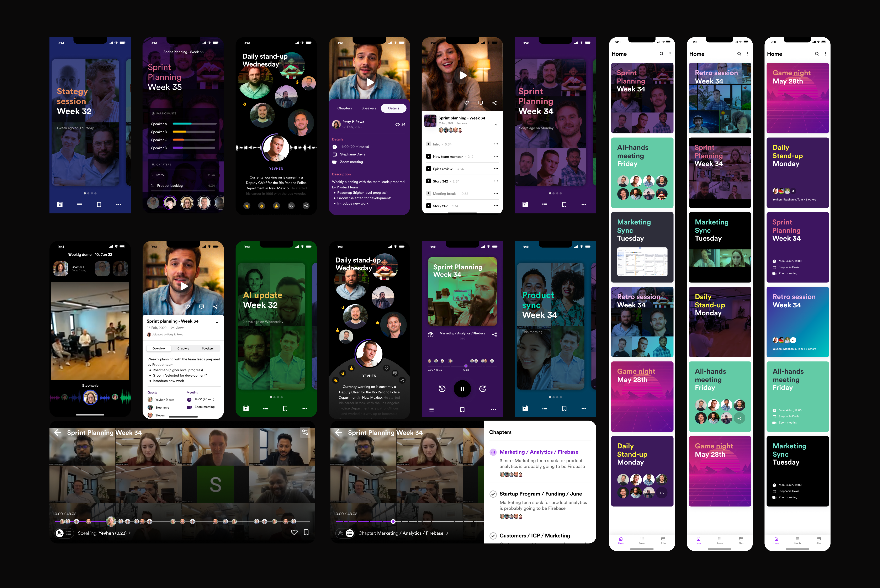Pause playback with the round pause button
Image resolution: width=880 pixels, height=588 pixels.
tap(462, 389)
